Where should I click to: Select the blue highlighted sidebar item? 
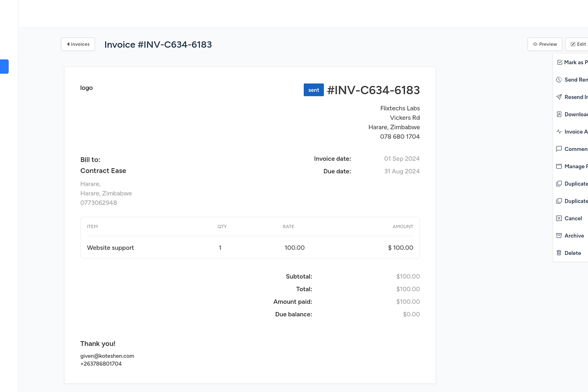point(4,66)
